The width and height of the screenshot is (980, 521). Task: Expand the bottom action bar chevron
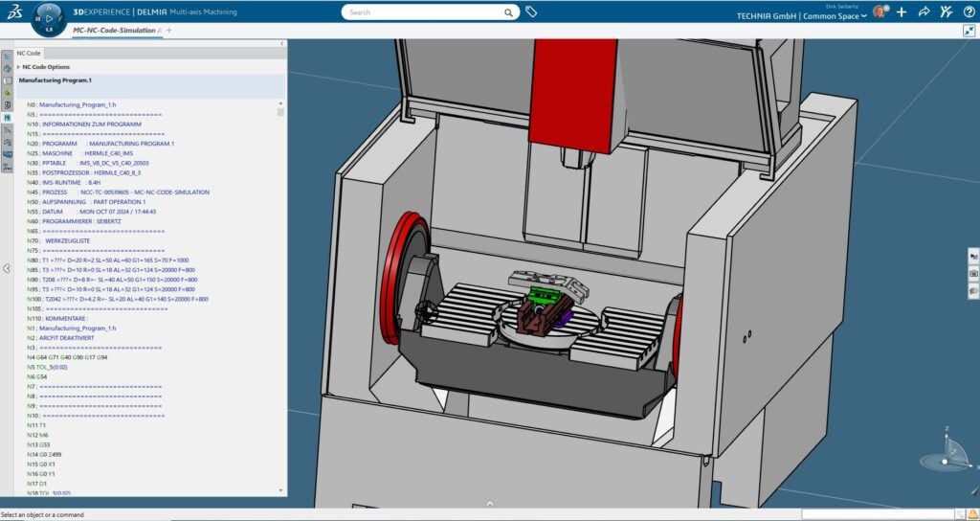click(x=489, y=503)
